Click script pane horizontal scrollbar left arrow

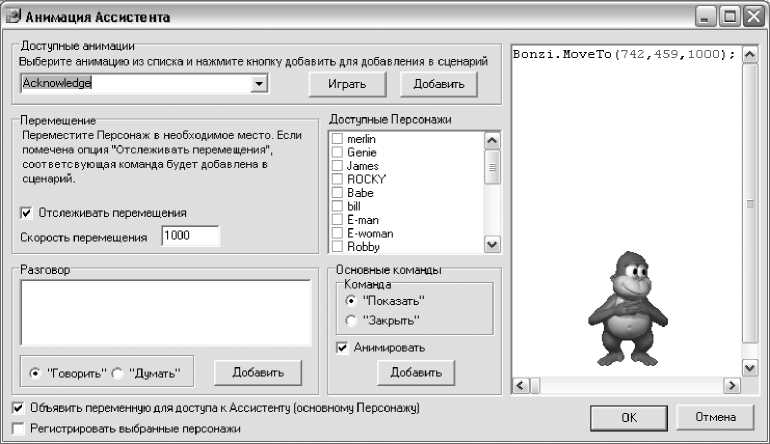pyautogui.click(x=521, y=386)
